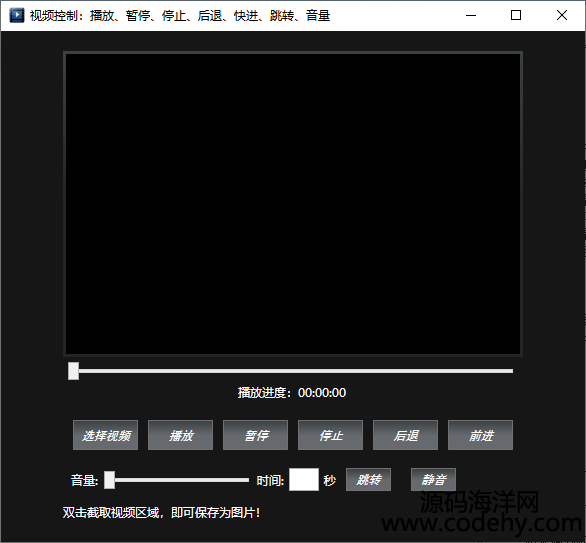Viewport: 586px width, 543px height.
Task: Click the app icon in title bar
Action: pos(16,15)
